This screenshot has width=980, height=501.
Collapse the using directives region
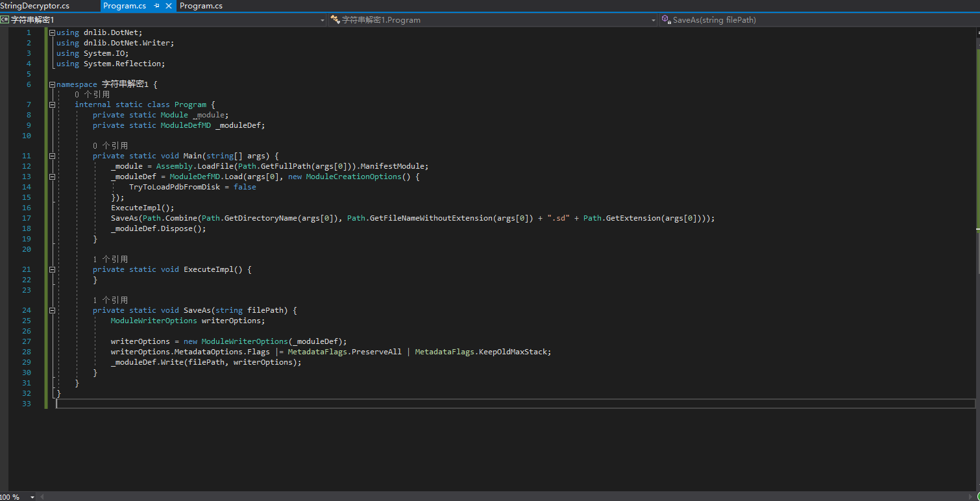[52, 32]
